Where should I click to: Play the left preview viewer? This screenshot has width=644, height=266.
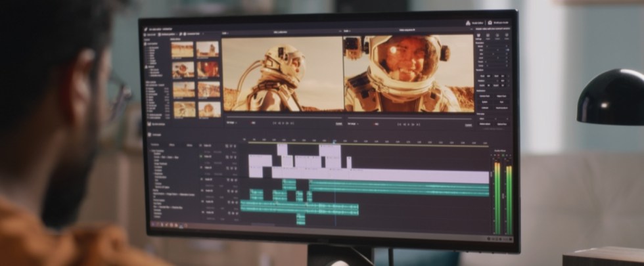point(283,123)
